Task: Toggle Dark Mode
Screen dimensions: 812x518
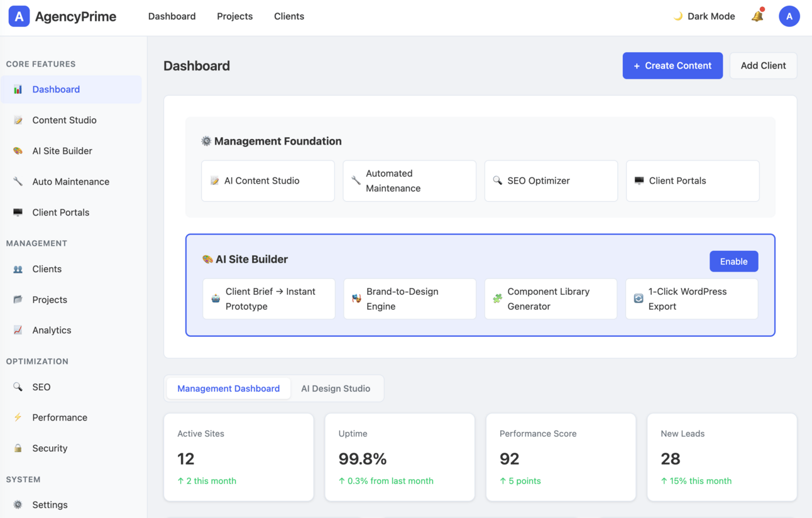Action: [704, 16]
